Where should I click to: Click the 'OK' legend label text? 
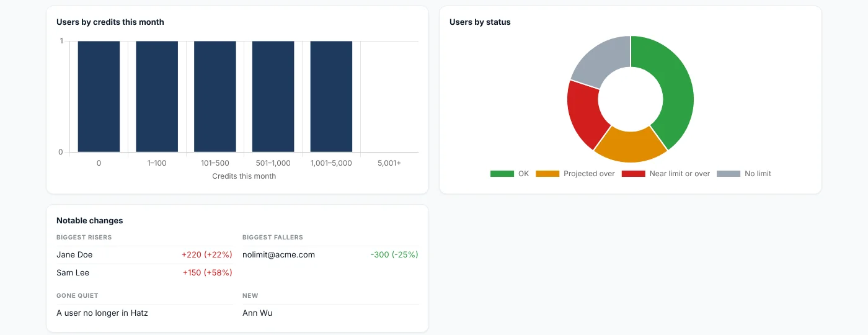[524, 174]
